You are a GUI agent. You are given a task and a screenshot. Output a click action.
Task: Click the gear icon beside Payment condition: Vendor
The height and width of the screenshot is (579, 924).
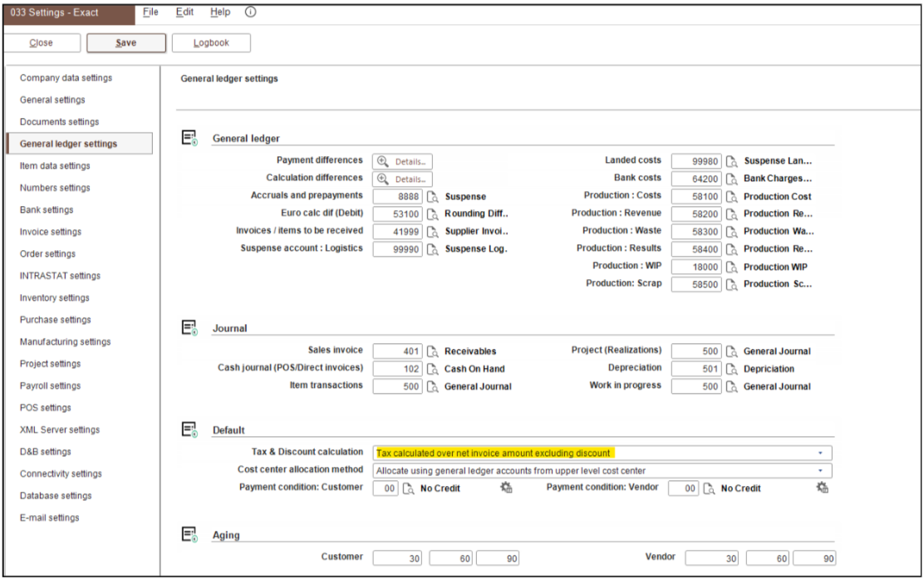pos(823,488)
